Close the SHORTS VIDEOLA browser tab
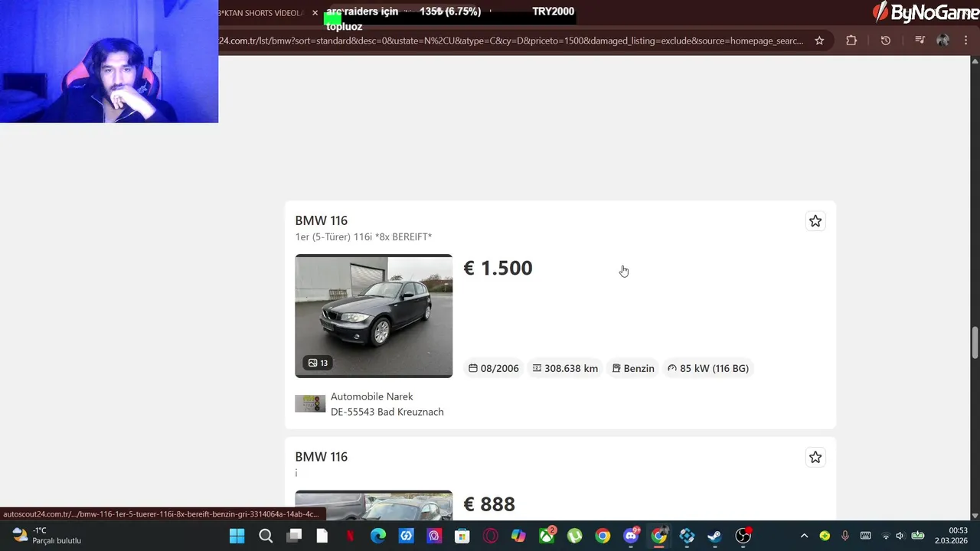The height and width of the screenshot is (551, 980). point(315,13)
